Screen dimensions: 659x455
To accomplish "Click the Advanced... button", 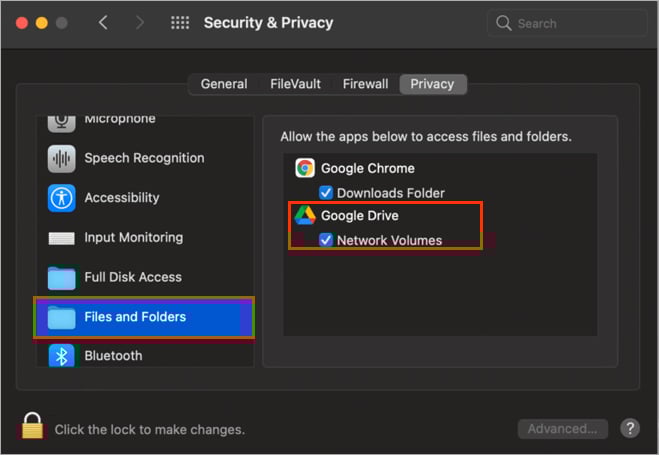I will [562, 429].
